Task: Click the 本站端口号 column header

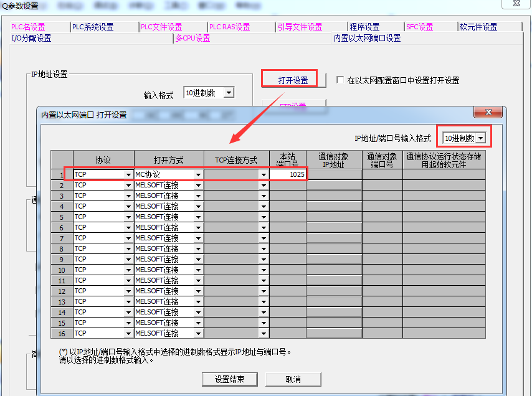Action: point(288,160)
